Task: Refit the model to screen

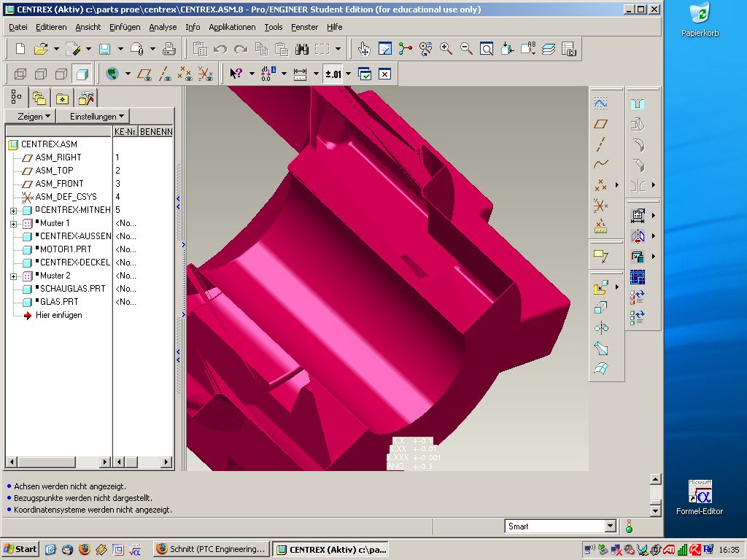Action: [487, 49]
